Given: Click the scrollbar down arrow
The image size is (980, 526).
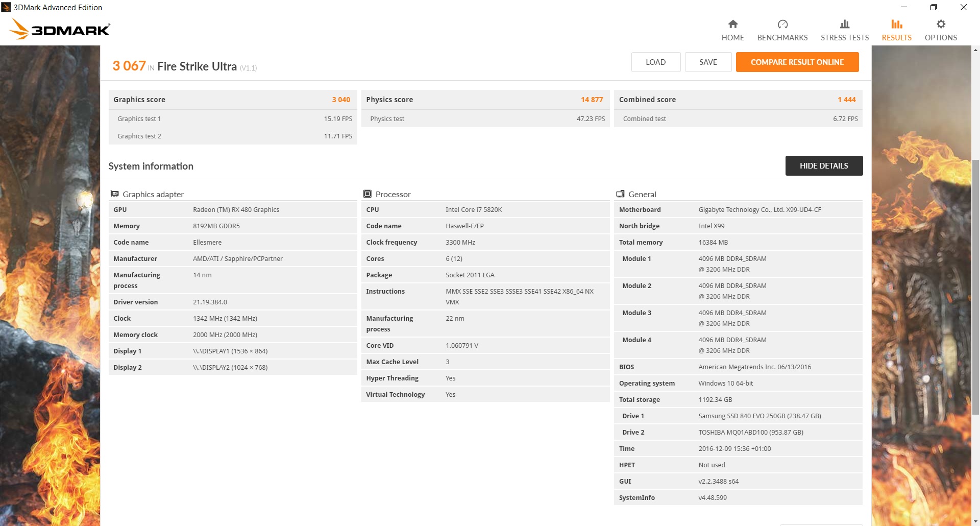Looking at the screenshot, I should (975, 521).
